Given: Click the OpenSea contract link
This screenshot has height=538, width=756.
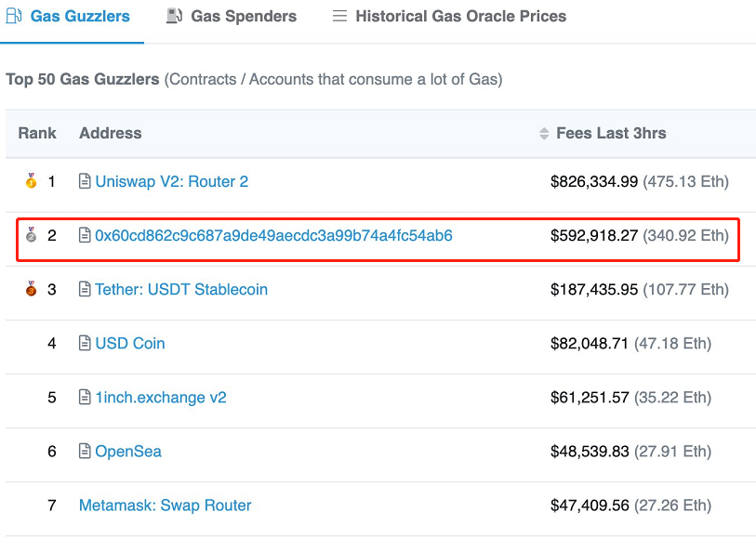Looking at the screenshot, I should tap(128, 451).
